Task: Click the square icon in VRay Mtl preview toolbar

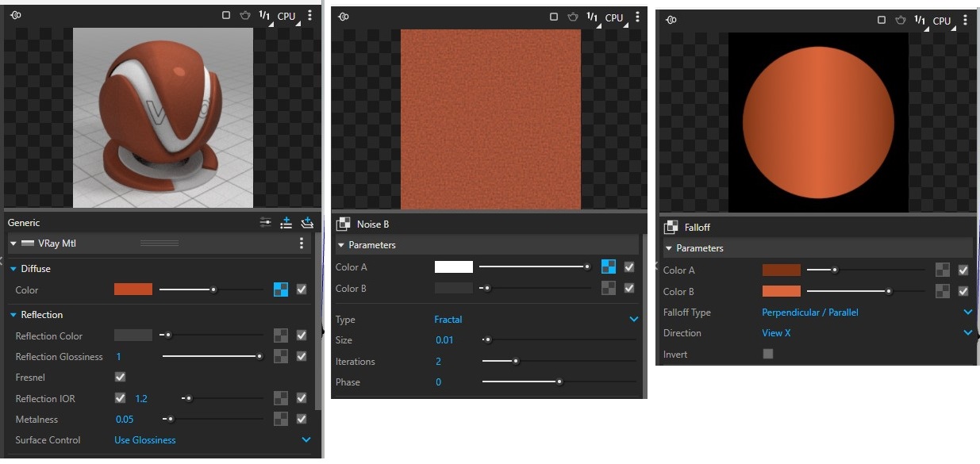Action: (x=226, y=15)
